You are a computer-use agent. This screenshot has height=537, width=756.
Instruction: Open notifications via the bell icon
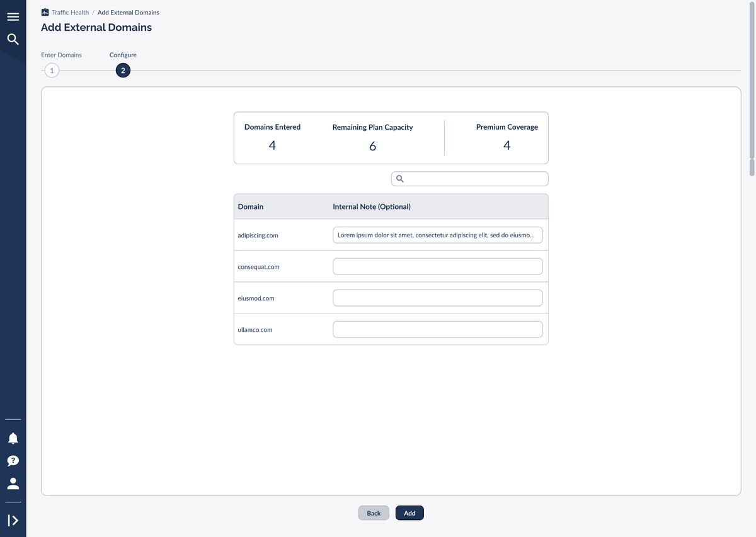pyautogui.click(x=13, y=438)
